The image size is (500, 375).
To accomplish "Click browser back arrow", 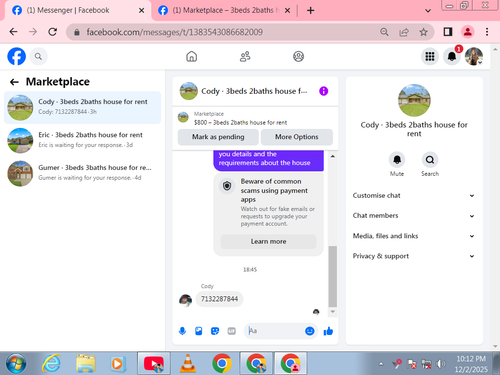I will click(13, 32).
